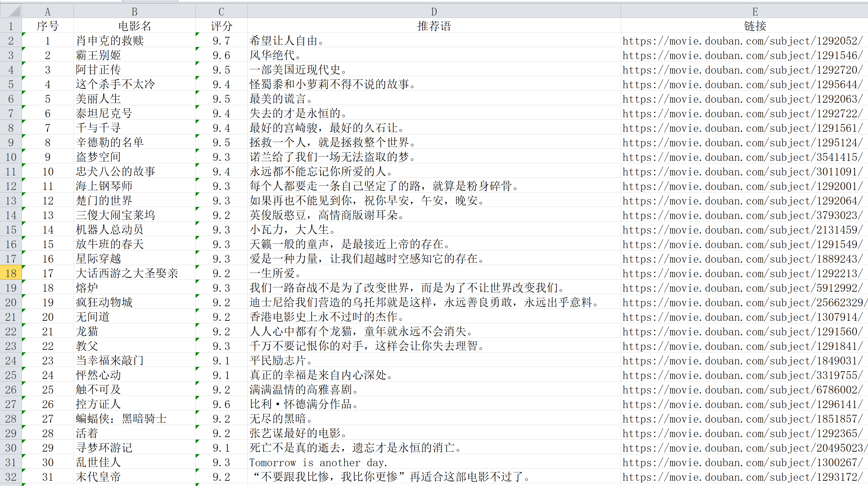Viewport: 868px width, 486px height.
Task: Select the cell 忠犬八公的故事
Action: (134, 171)
